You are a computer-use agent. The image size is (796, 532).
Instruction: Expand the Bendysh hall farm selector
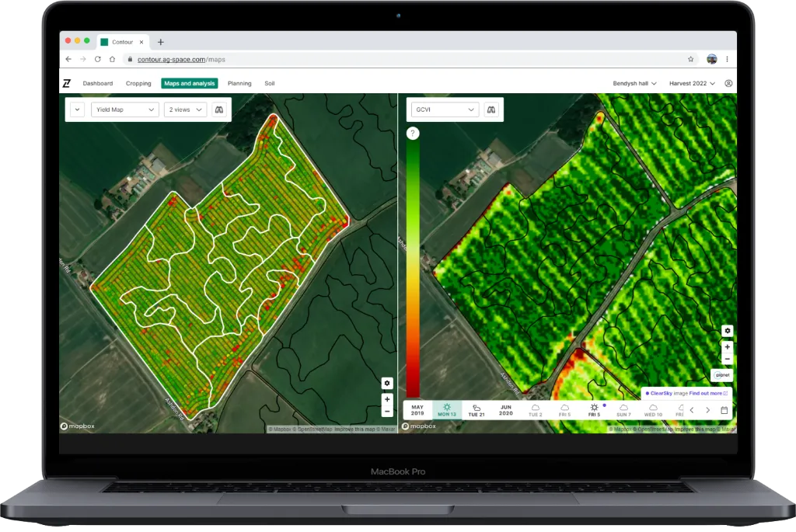(634, 83)
